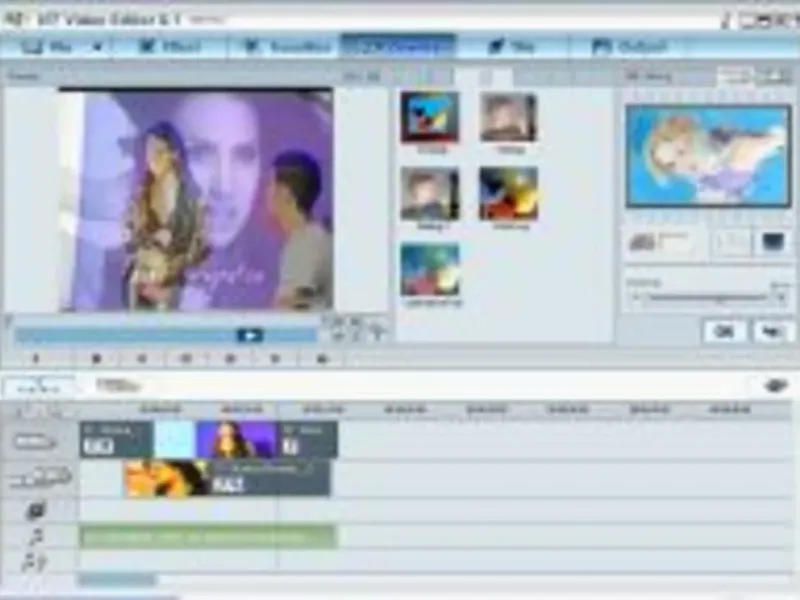Adjust the horizontal slider in options panel
Image resolution: width=800 pixels, height=600 pixels.
[x=708, y=298]
